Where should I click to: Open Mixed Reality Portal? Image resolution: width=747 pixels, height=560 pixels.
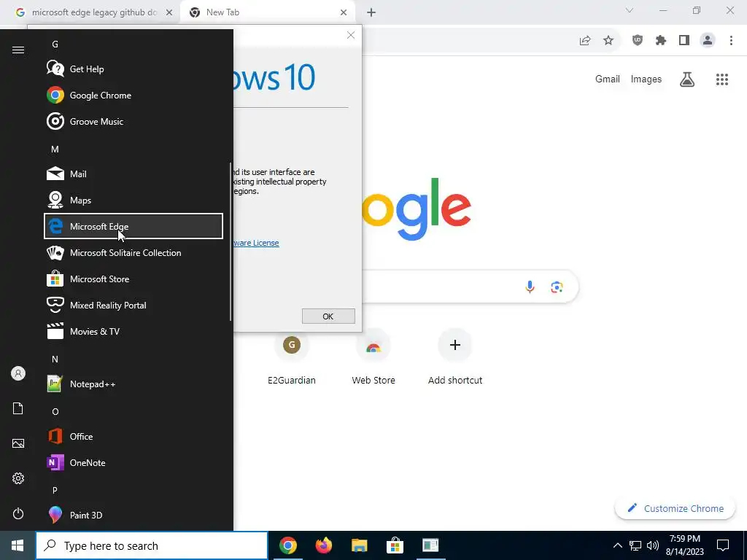click(133, 305)
